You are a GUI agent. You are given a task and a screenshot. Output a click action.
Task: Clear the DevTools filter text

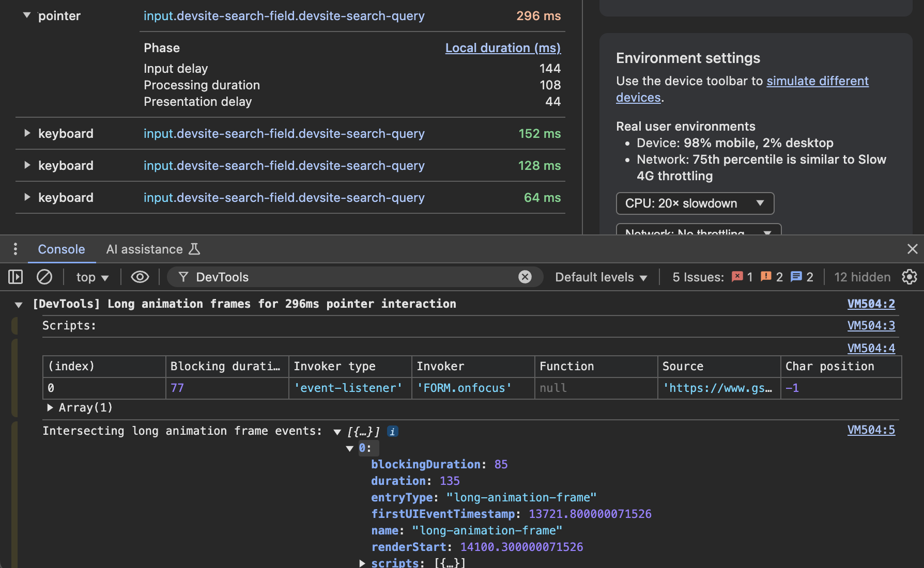point(525,277)
